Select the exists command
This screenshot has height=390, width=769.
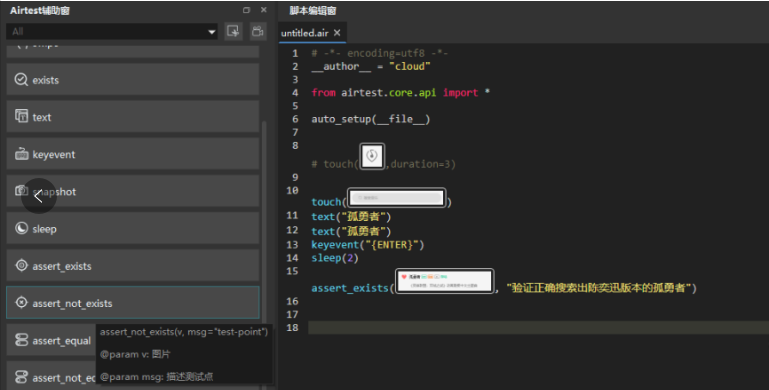132,79
